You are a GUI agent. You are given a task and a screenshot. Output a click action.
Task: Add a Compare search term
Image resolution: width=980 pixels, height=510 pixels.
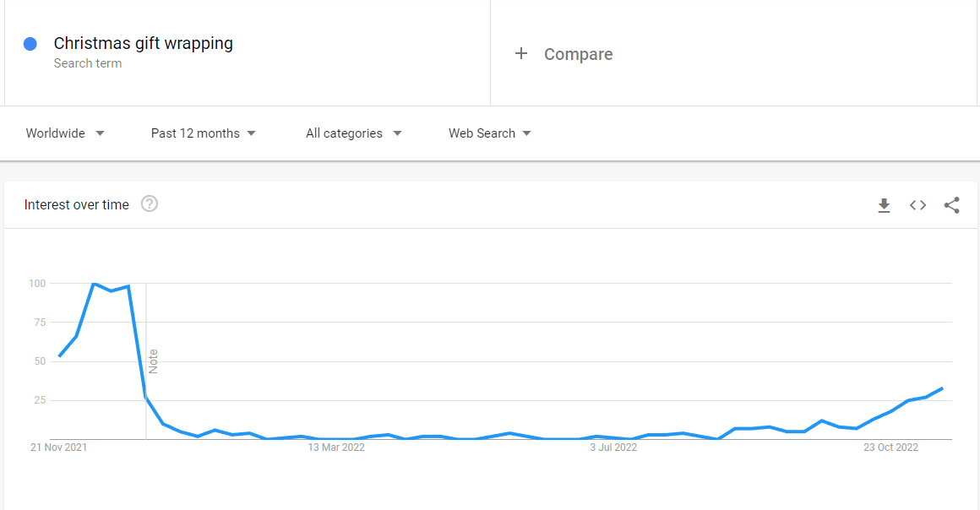pos(578,54)
